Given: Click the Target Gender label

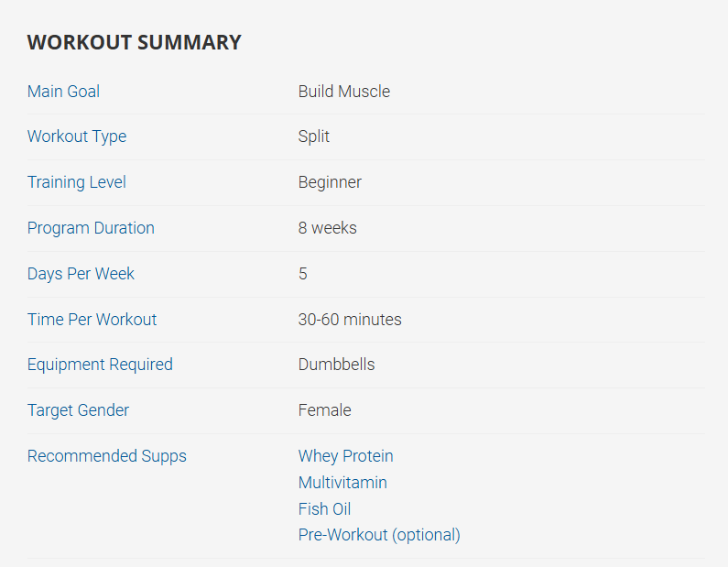Looking at the screenshot, I should click(x=78, y=410).
